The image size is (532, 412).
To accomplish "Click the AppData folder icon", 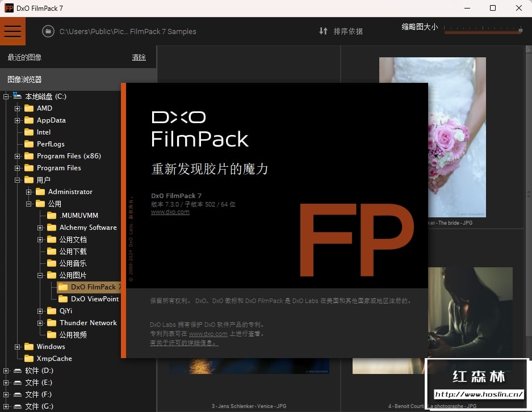I will [x=29, y=120].
